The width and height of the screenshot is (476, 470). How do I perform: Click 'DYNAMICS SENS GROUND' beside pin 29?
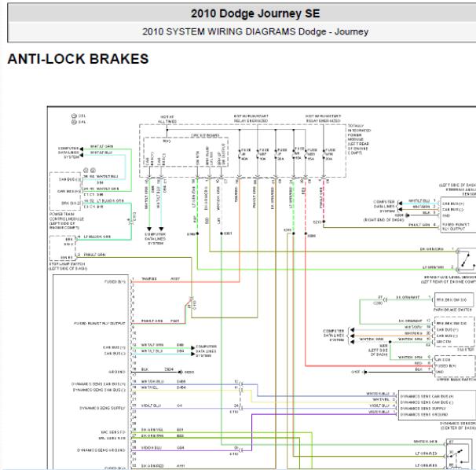point(101,450)
